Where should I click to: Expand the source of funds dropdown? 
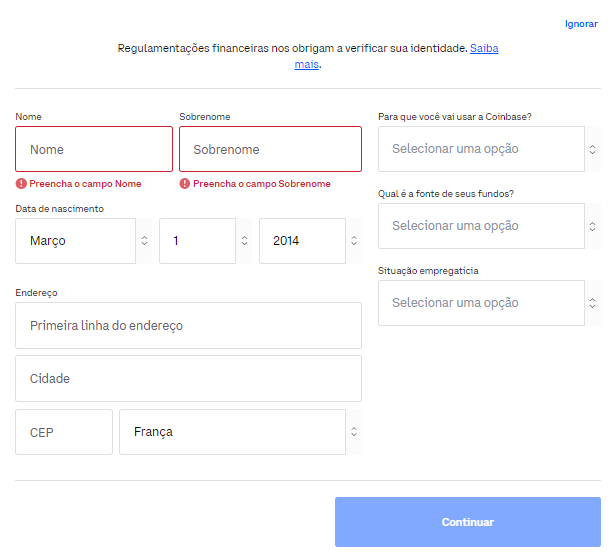pyautogui.click(x=480, y=226)
